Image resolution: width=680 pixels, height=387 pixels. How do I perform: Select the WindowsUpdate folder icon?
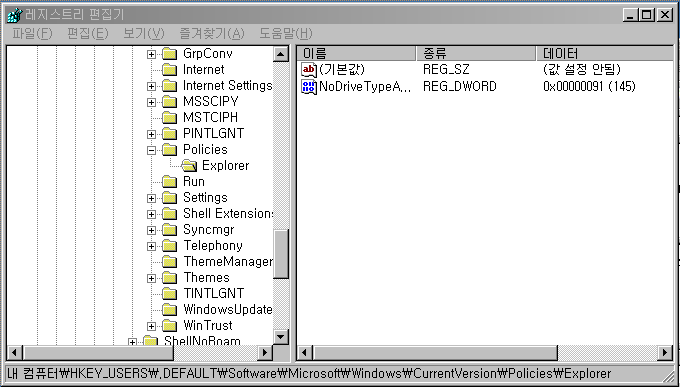coord(170,310)
